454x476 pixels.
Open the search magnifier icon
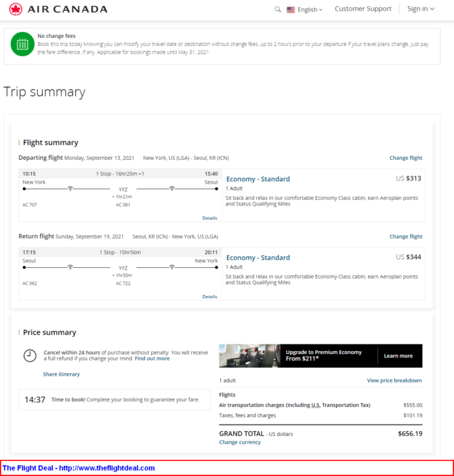click(278, 9)
